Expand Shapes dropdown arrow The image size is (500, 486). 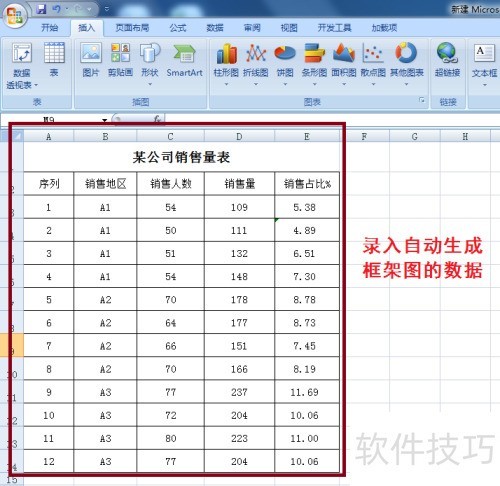click(150, 85)
